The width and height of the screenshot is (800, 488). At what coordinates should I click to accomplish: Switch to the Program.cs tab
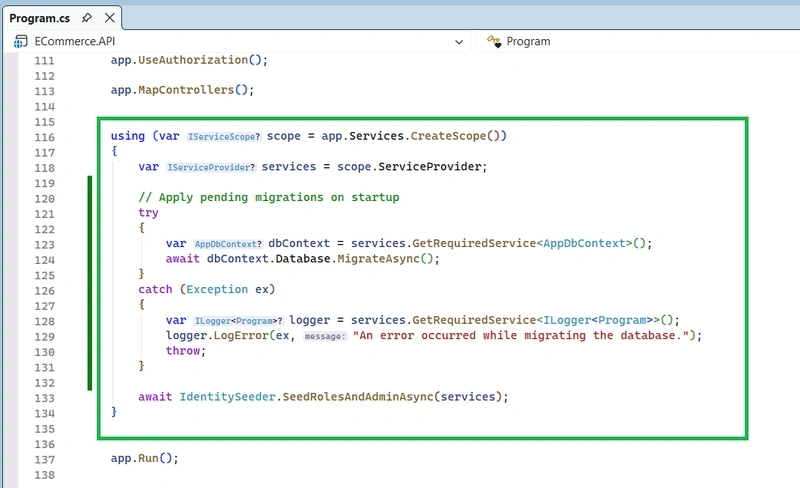tap(40, 18)
